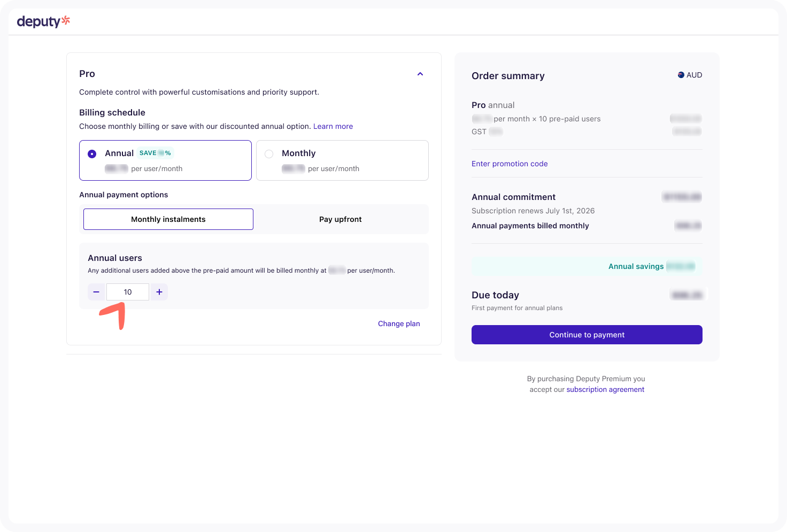Click the Pro plan heading
Viewport: 787px width, 532px height.
point(87,74)
